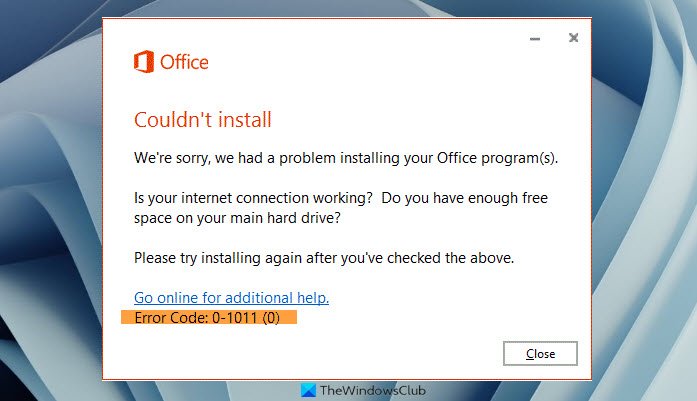Click the 'Please try installing again' sentence
The width and height of the screenshot is (697, 401).
tap(324, 258)
